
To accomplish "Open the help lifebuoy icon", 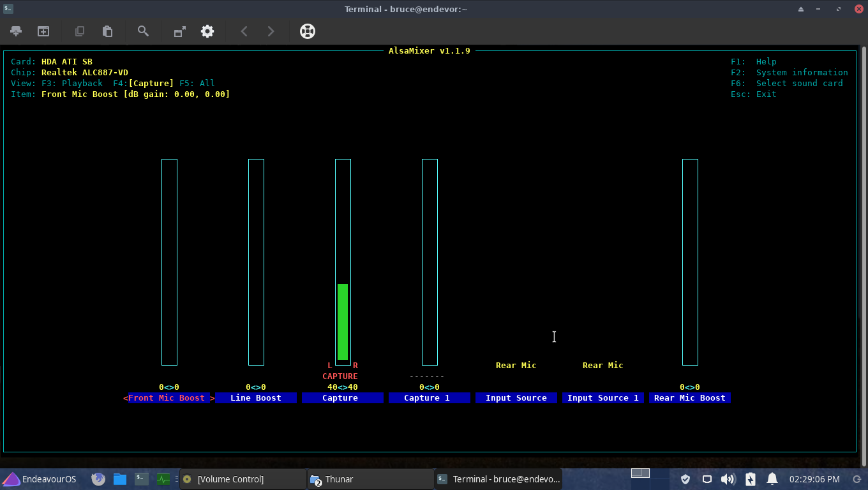I will 308,31.
